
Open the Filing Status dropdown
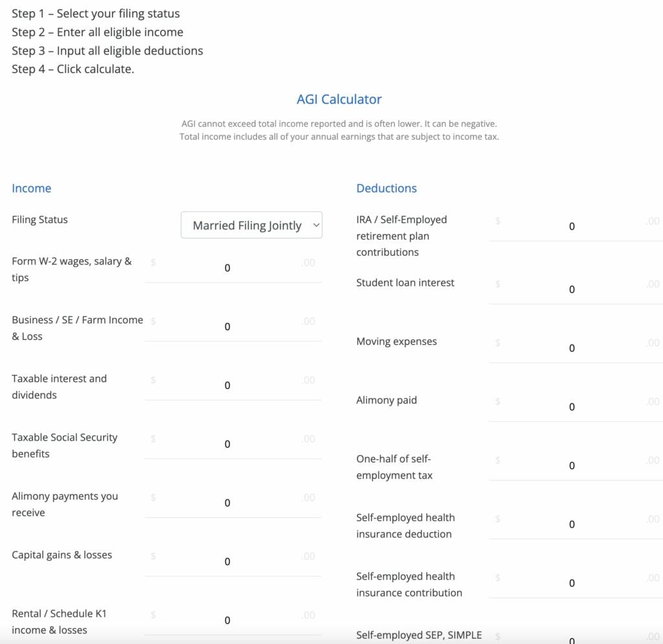(251, 225)
